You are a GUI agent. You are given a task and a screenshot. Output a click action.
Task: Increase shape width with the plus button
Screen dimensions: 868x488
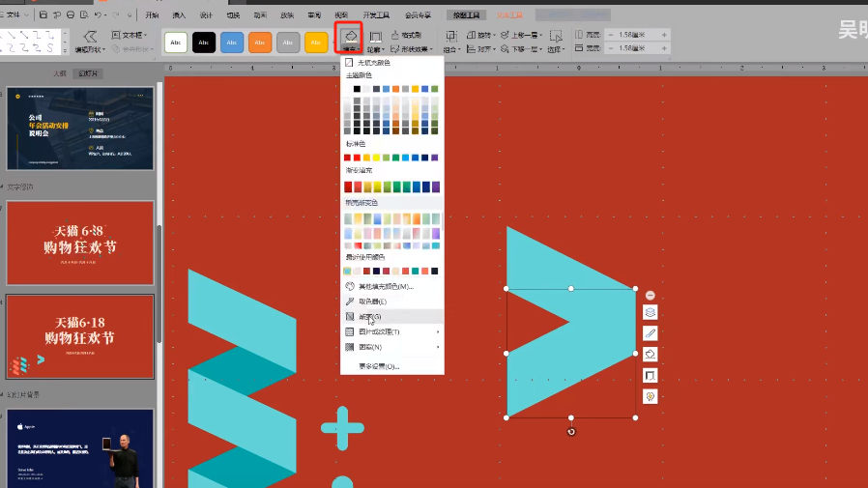point(664,48)
